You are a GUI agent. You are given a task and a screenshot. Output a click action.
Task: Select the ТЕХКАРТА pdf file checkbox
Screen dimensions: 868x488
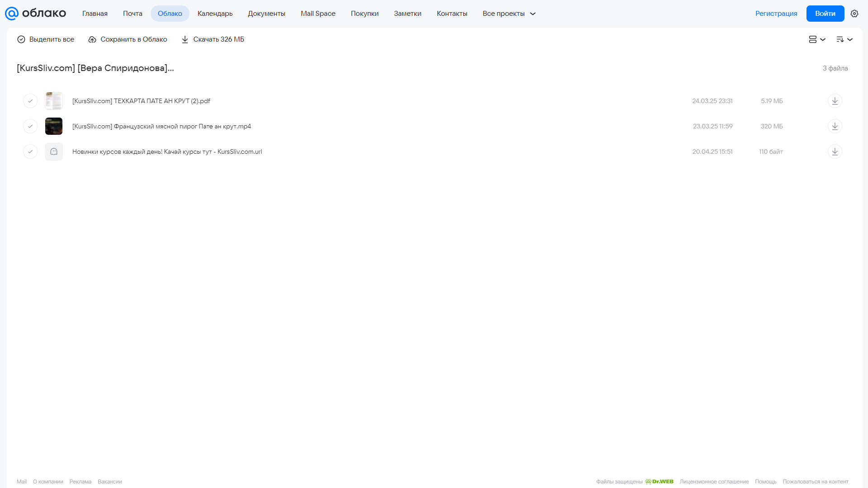[x=30, y=101]
